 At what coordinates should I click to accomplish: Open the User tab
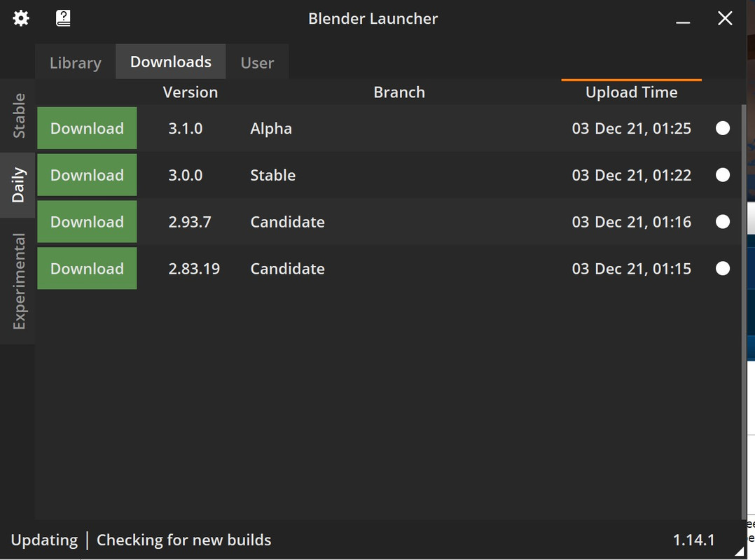pos(257,62)
